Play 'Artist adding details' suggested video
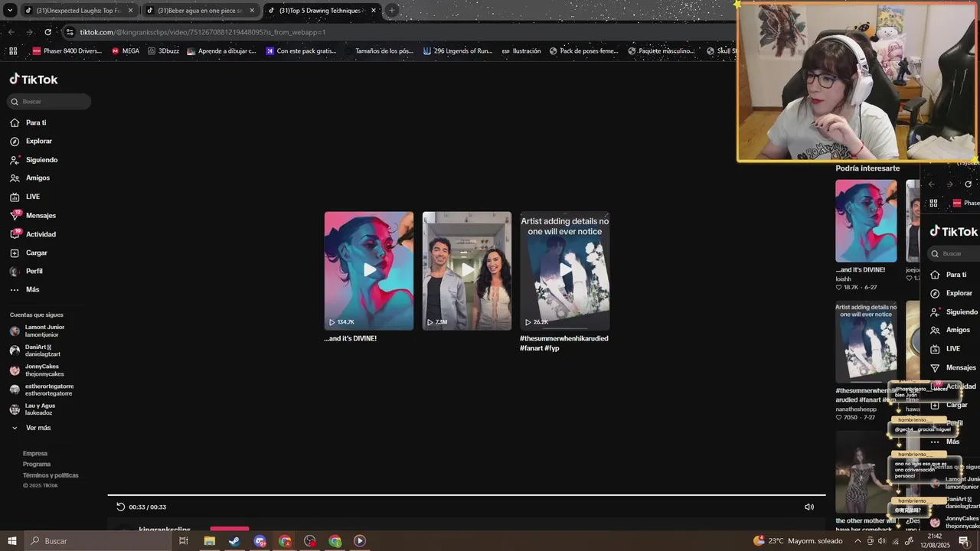Screen dimensions: 980x551 pos(565,271)
